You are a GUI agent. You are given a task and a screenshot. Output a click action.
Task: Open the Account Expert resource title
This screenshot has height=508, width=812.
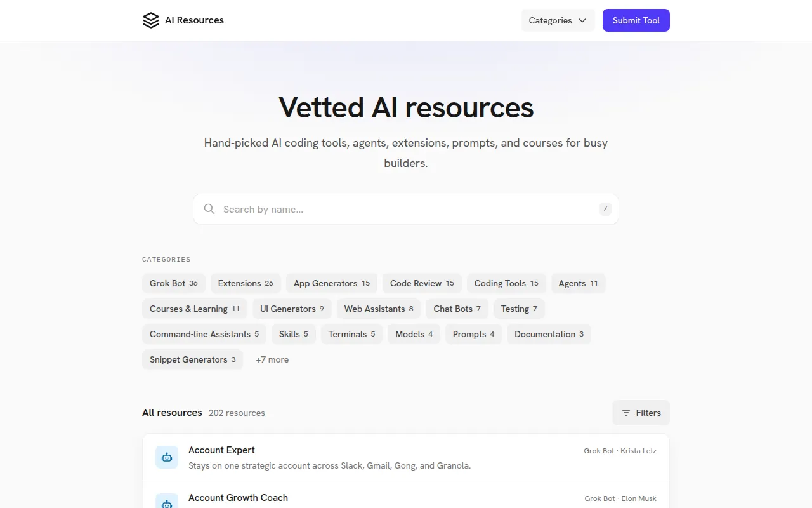[x=221, y=450]
